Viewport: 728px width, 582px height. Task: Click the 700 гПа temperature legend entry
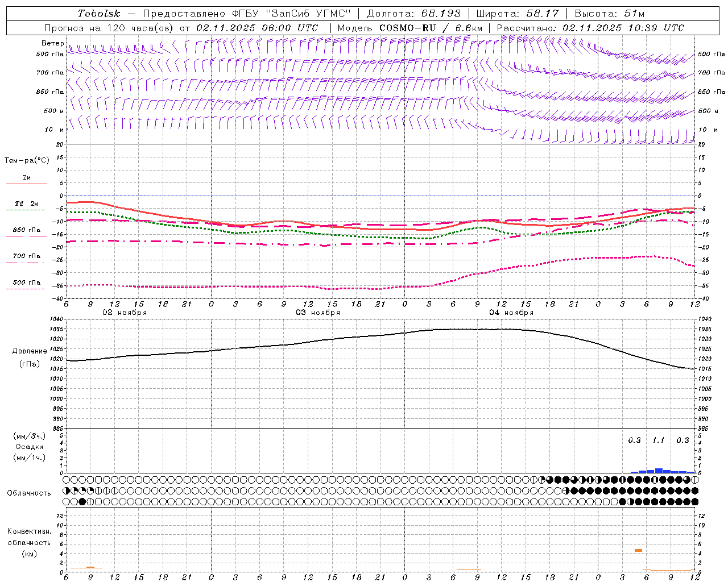[27, 256]
